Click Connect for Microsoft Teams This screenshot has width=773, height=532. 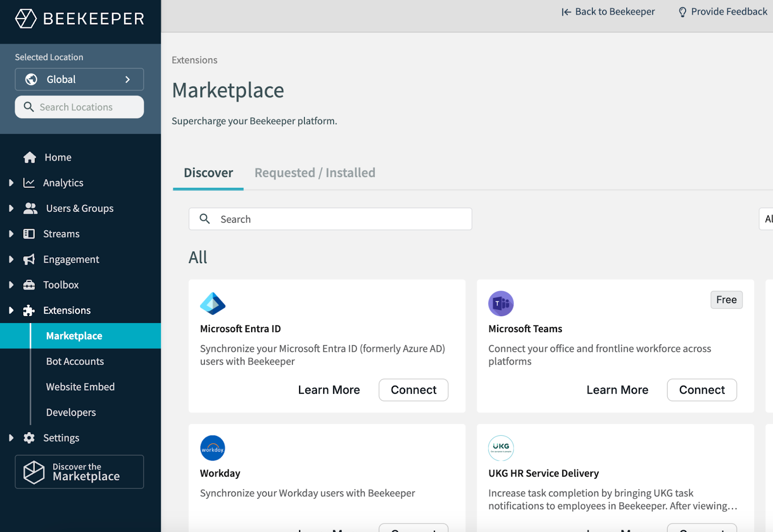tap(702, 390)
